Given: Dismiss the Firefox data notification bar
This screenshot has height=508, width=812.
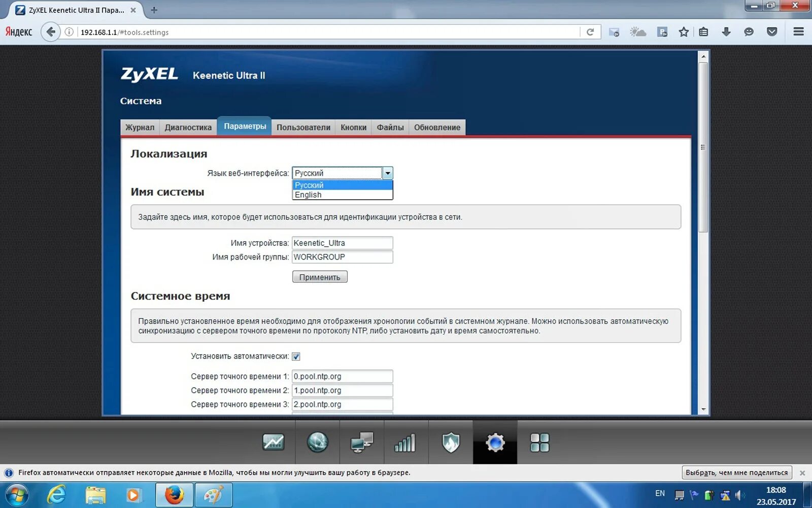Looking at the screenshot, I should (x=802, y=473).
